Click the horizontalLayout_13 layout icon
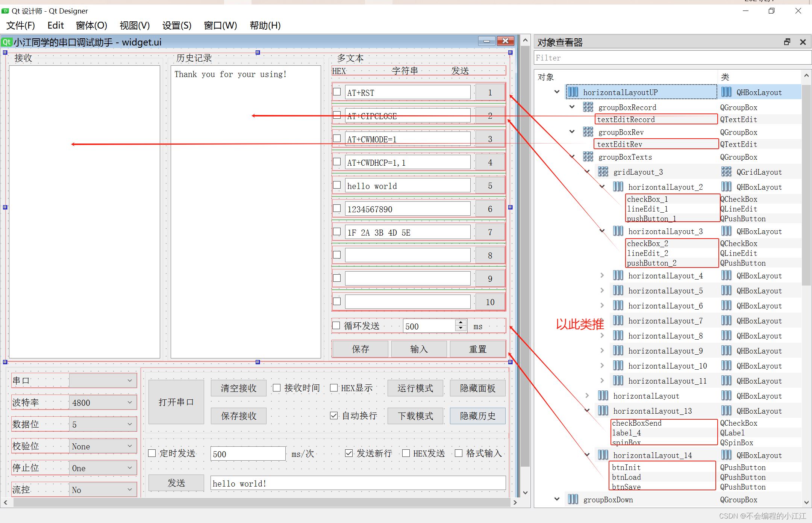 [x=603, y=411]
